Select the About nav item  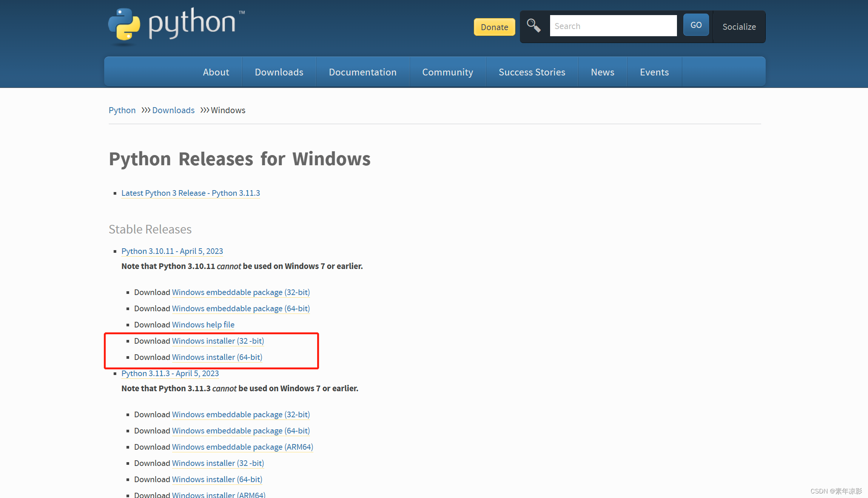coord(216,72)
